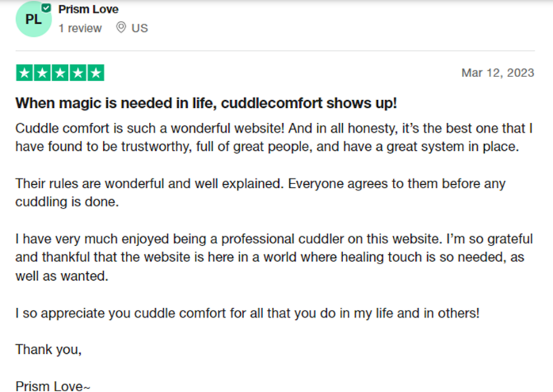This screenshot has height=392, width=553.
Task: Click the location pin icon
Action: 121,28
